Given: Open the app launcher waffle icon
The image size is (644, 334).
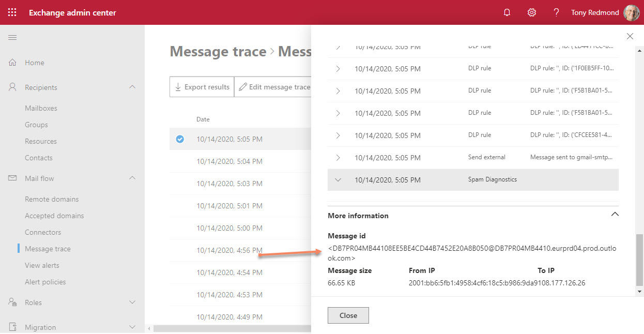Looking at the screenshot, I should click(12, 12).
